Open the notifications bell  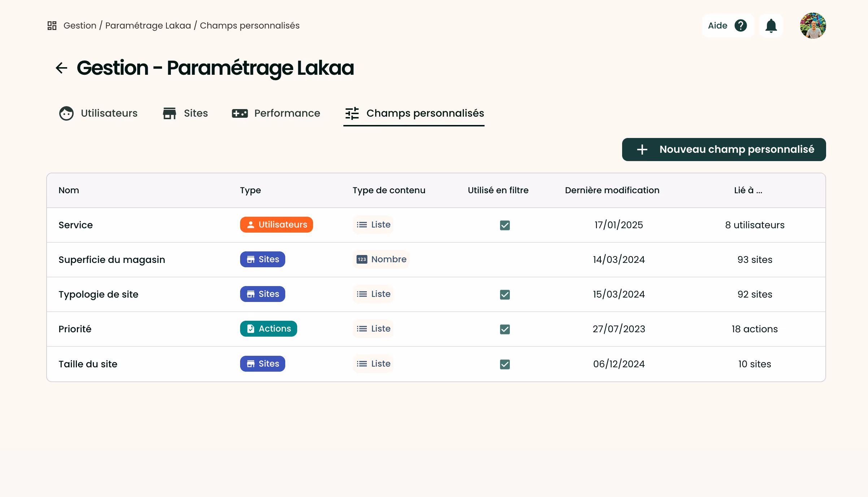[771, 26]
